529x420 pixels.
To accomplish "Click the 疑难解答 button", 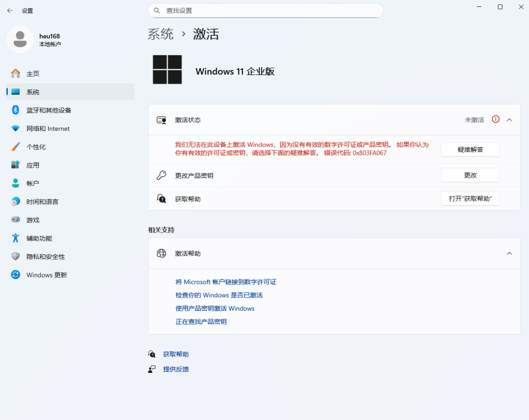I will coord(470,149).
